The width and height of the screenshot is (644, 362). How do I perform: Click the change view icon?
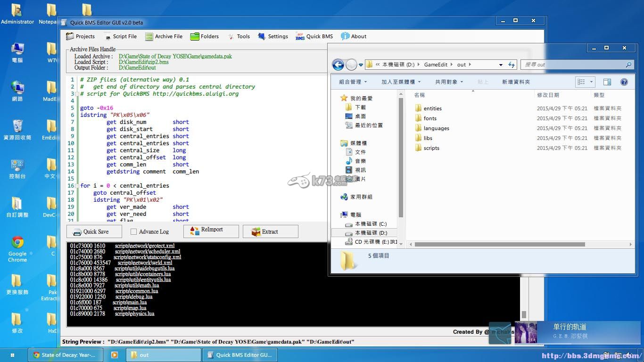[x=581, y=82]
